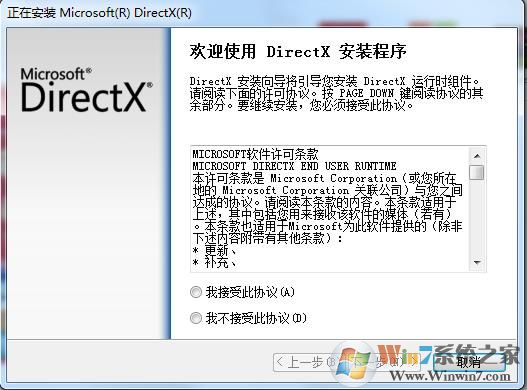Click the license line * 补充、
Viewport: 527px width, 390px height.
(x=215, y=263)
